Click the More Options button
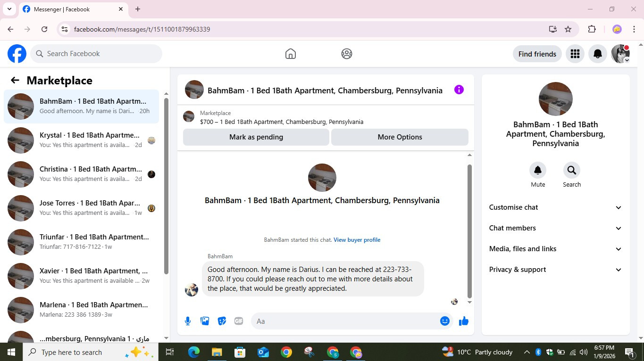 [x=400, y=137]
